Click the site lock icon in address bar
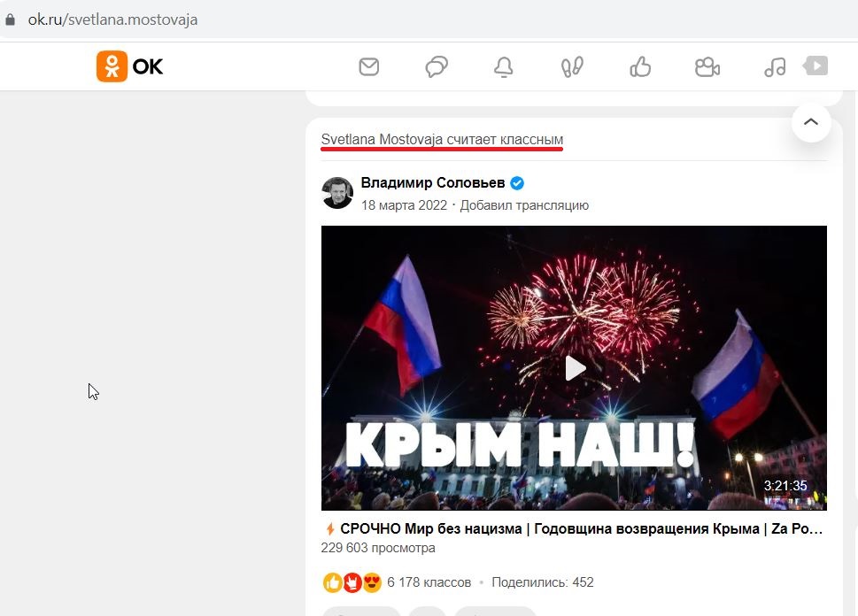The height and width of the screenshot is (616, 858). tap(10, 19)
